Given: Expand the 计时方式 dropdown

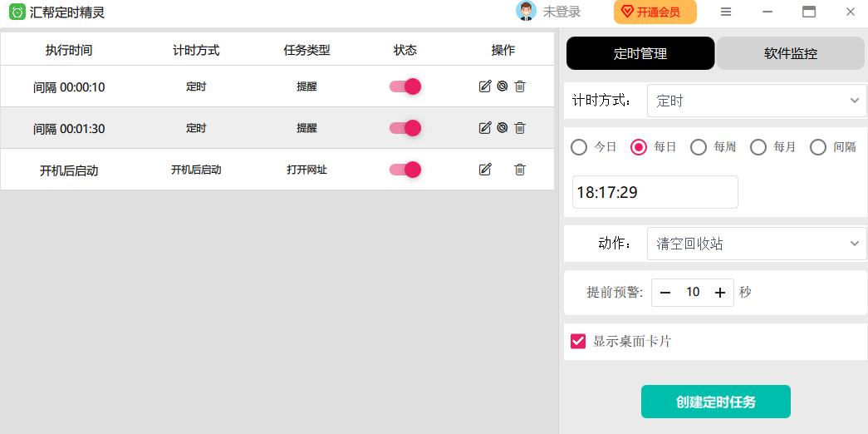Looking at the screenshot, I should click(756, 101).
